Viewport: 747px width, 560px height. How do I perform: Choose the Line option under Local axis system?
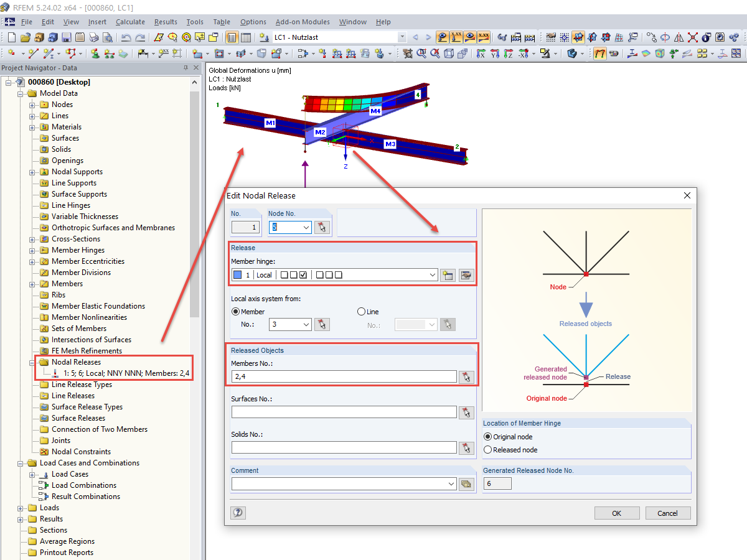click(x=362, y=311)
